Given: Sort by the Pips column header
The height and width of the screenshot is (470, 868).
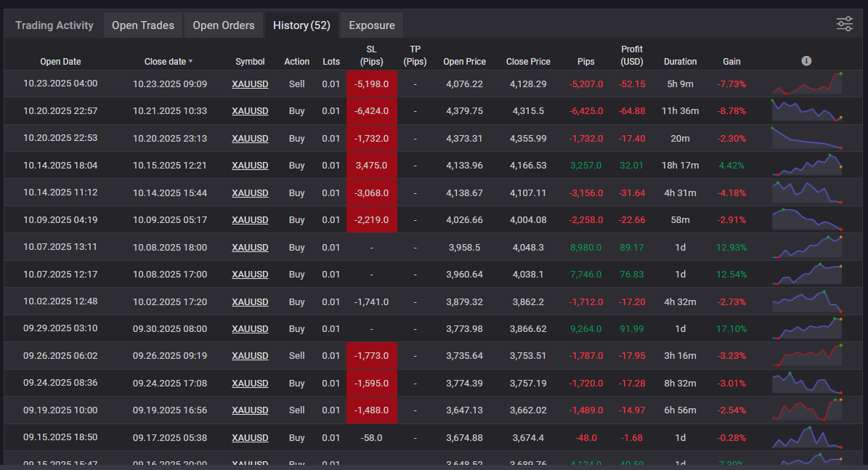Looking at the screenshot, I should point(585,61).
